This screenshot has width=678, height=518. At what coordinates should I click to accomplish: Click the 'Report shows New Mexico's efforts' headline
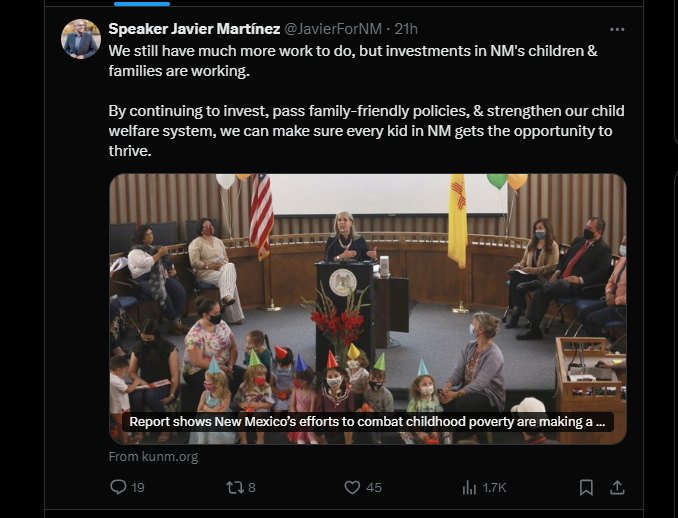(366, 422)
